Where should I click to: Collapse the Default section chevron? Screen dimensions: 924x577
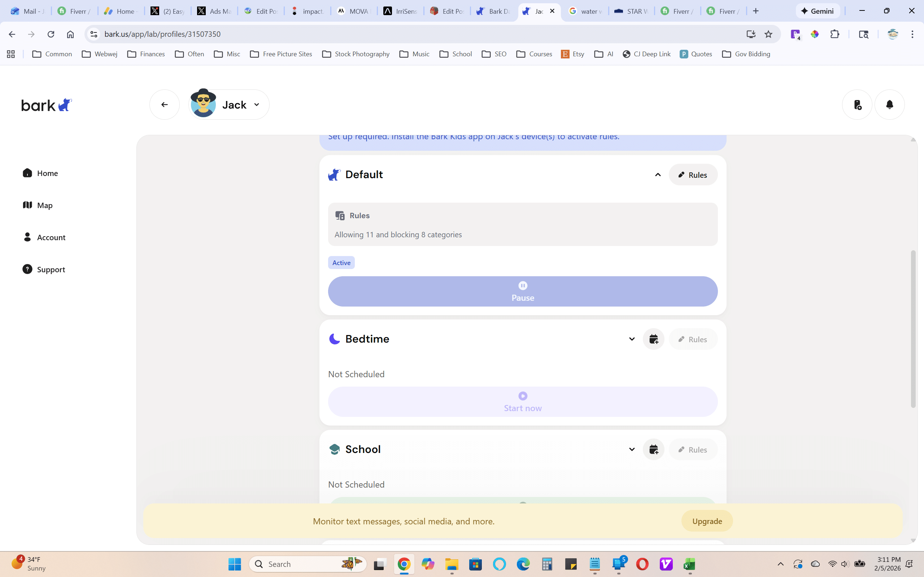coord(658,175)
